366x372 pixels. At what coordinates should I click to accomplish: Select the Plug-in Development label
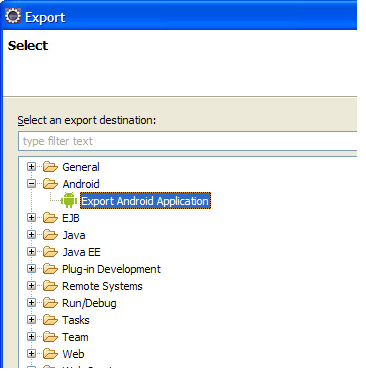click(111, 269)
